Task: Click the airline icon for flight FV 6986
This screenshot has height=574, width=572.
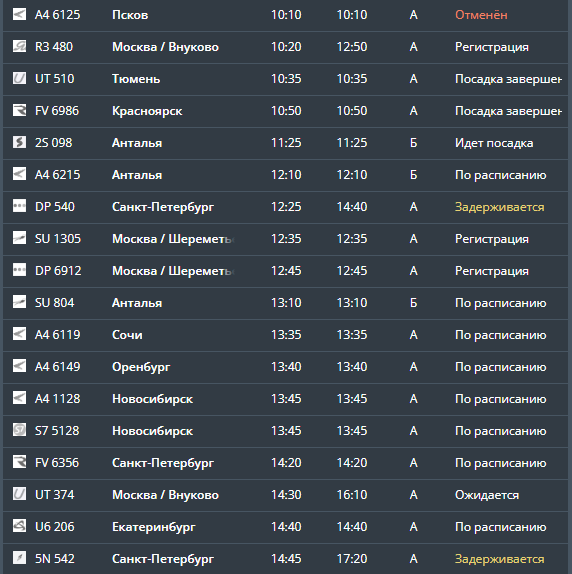Action: pyautogui.click(x=19, y=111)
